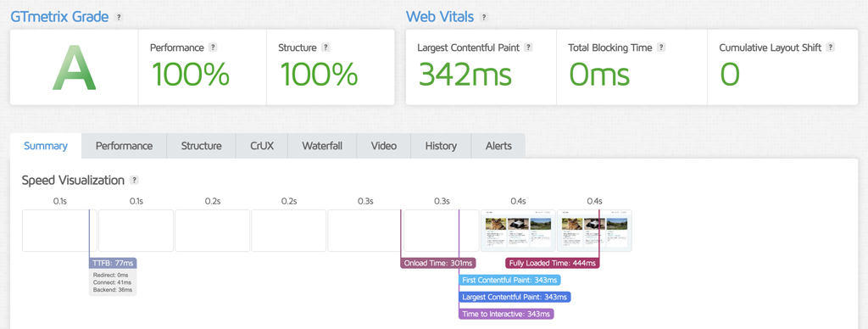Open Total Blocking Time help icon
Viewport: 868px width, 329px height.
click(x=661, y=47)
